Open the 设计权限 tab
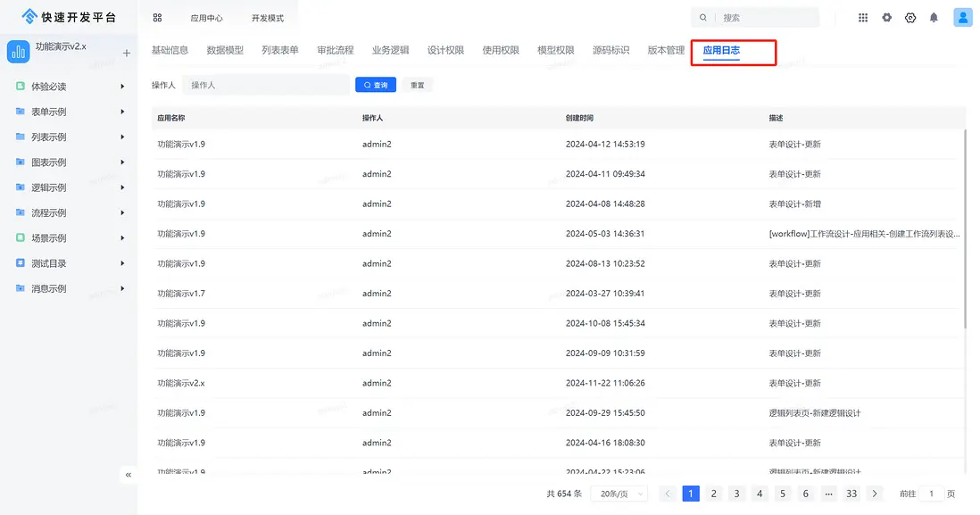Screen dimensions: 980x515 click(445, 50)
